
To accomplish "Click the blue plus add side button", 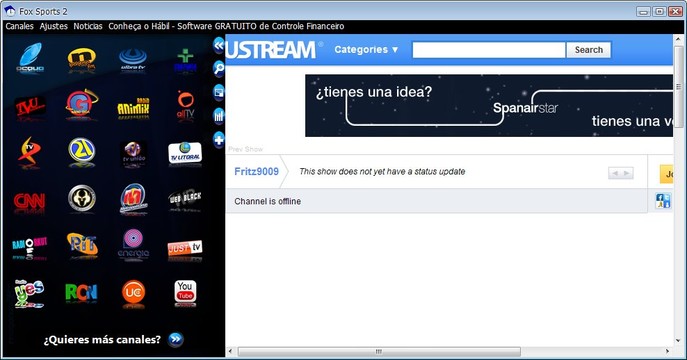I will (219, 140).
